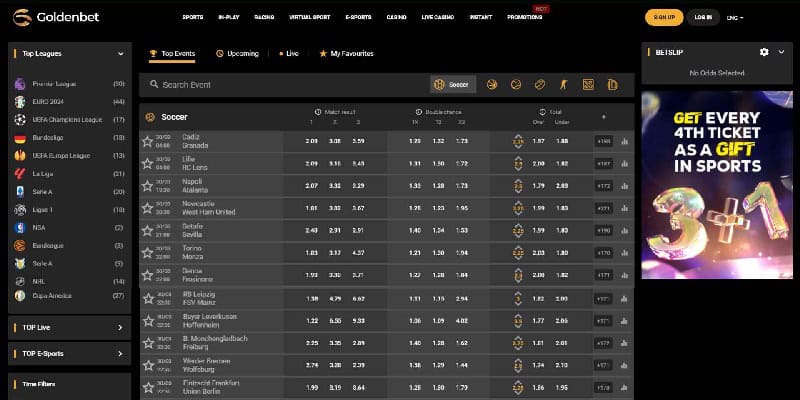The image size is (800, 400).
Task: Change total line for RB Leipzig vs Mainz
Action: 518,298
